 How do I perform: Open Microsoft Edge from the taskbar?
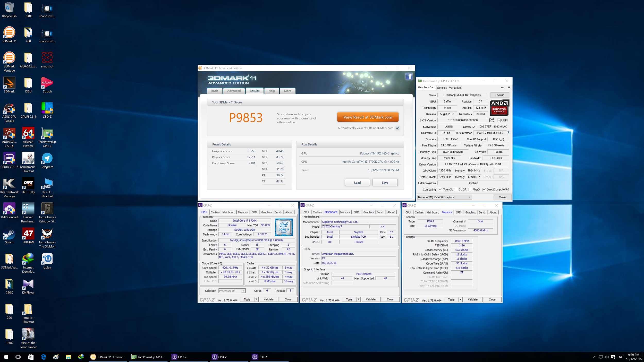[43, 357]
